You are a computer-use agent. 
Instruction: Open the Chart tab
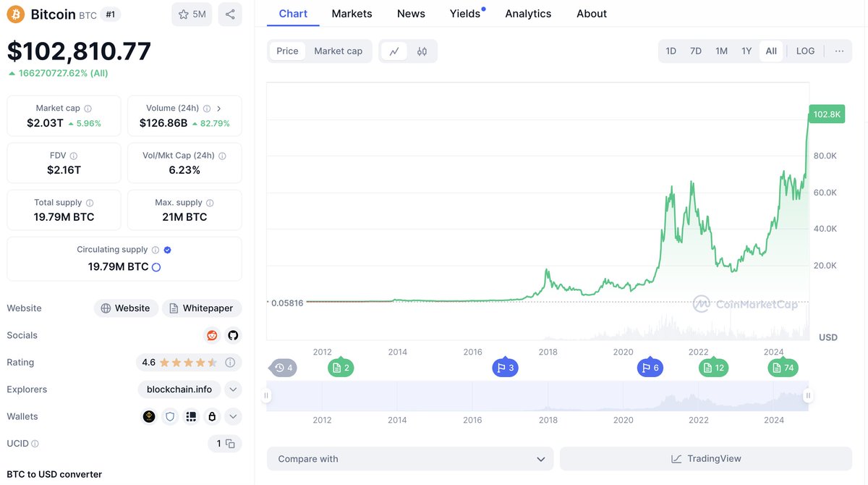tap(293, 14)
